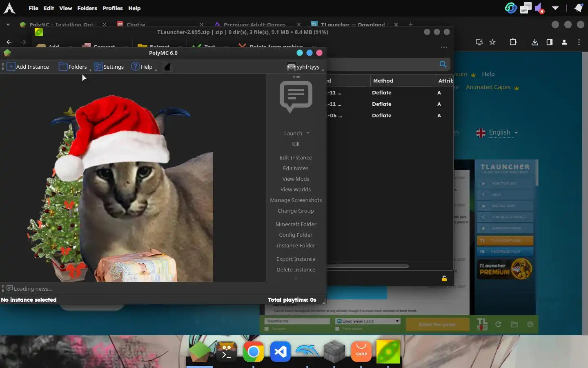Open Settings in the PolyMC toolbar
Image resolution: width=588 pixels, height=368 pixels.
109,67
